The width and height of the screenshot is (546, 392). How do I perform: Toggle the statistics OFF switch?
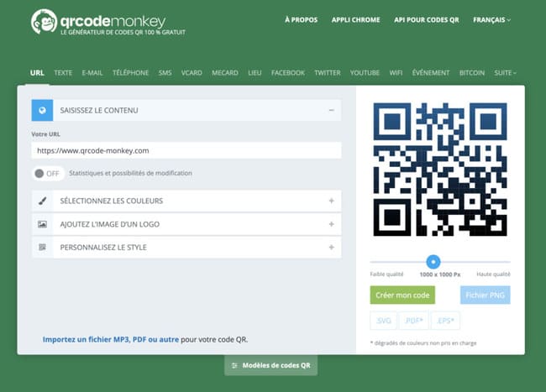tap(48, 173)
